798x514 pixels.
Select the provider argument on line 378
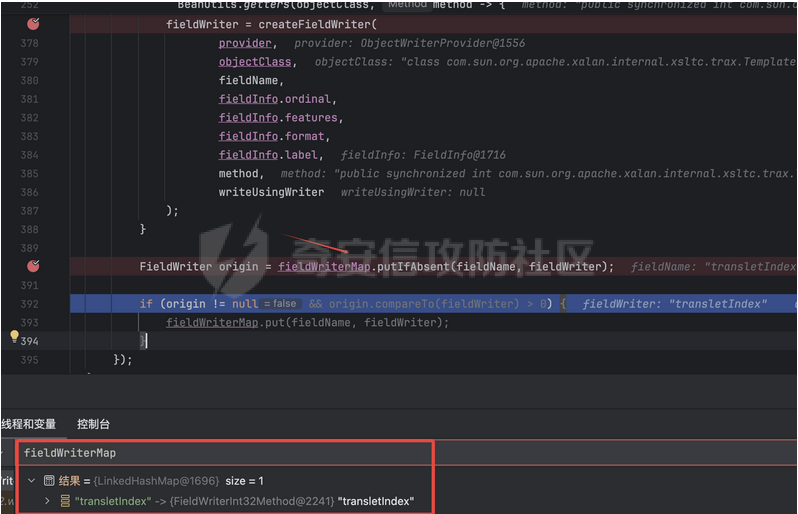245,44
